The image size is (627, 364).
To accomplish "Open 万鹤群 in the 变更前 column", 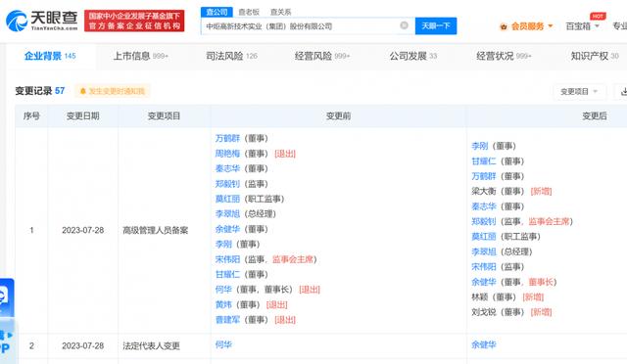I will [227, 138].
